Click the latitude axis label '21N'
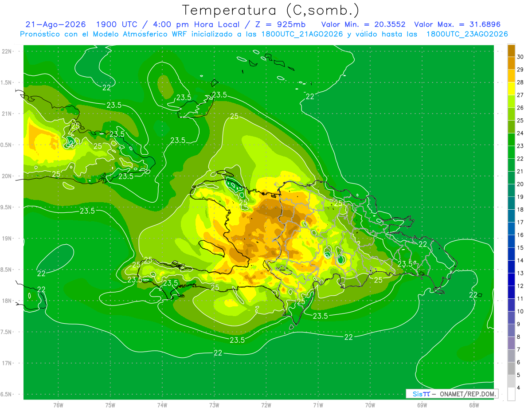Image resolution: width=532 pixels, height=411 pixels. click(7, 114)
